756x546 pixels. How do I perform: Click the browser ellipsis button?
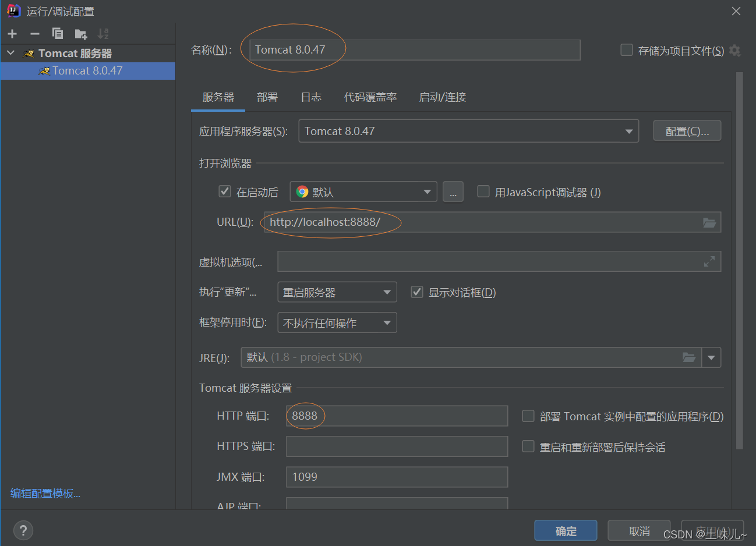[453, 192]
